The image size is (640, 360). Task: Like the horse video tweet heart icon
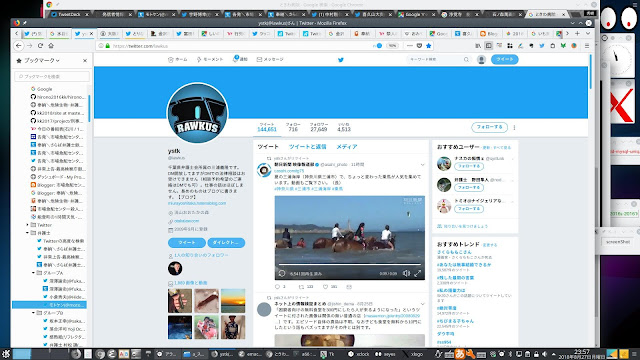325,287
